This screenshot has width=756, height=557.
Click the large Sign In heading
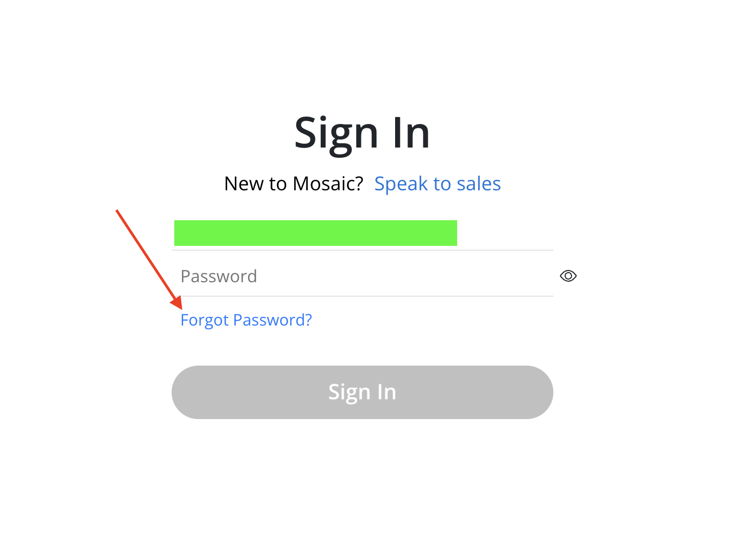coord(362,134)
